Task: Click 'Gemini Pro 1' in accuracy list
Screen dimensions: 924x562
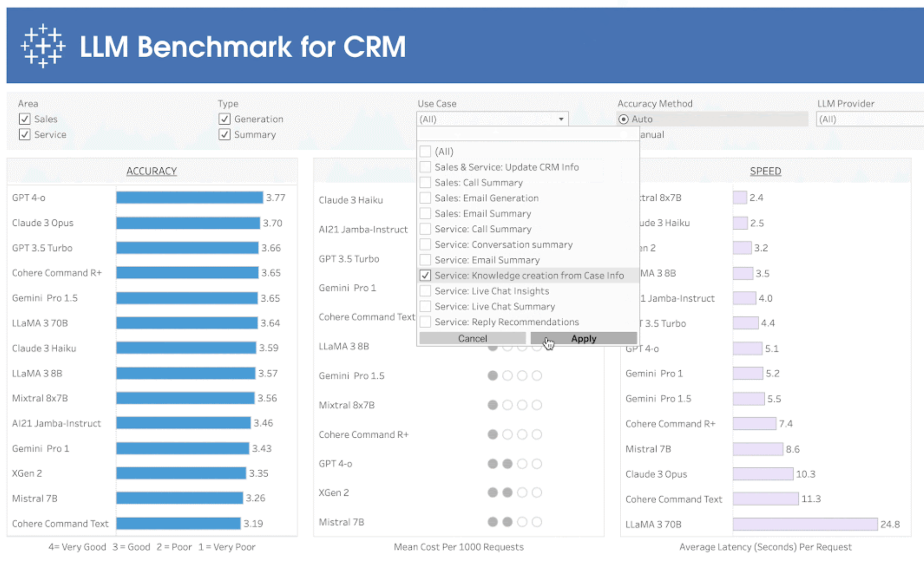Action: (x=40, y=448)
